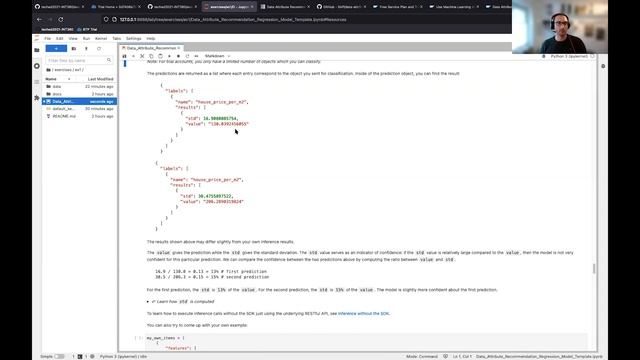Open the File Browser sidebar panel
Image resolution: width=640 pixels, height=360 pixels.
point(37,50)
